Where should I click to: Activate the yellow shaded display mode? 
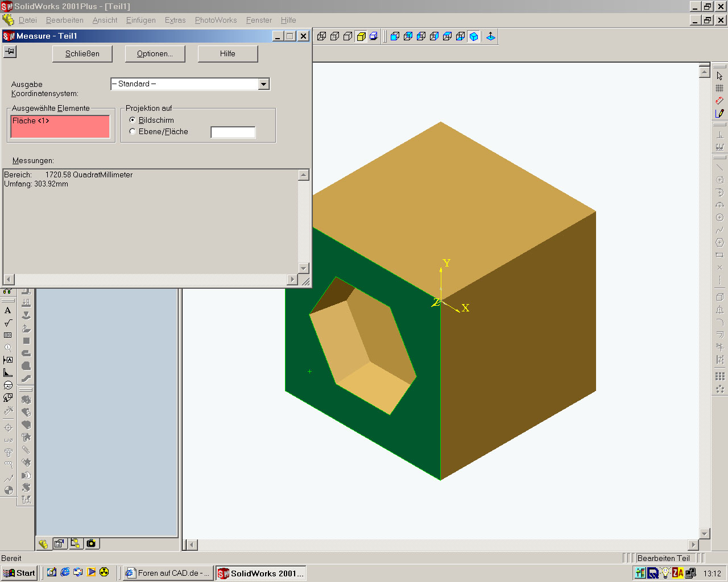[361, 36]
